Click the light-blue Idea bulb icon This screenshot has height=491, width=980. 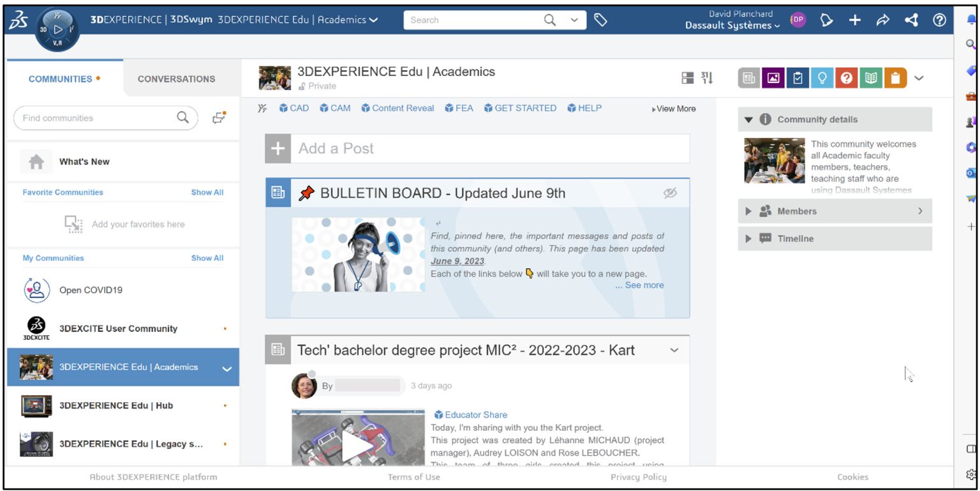pos(822,78)
